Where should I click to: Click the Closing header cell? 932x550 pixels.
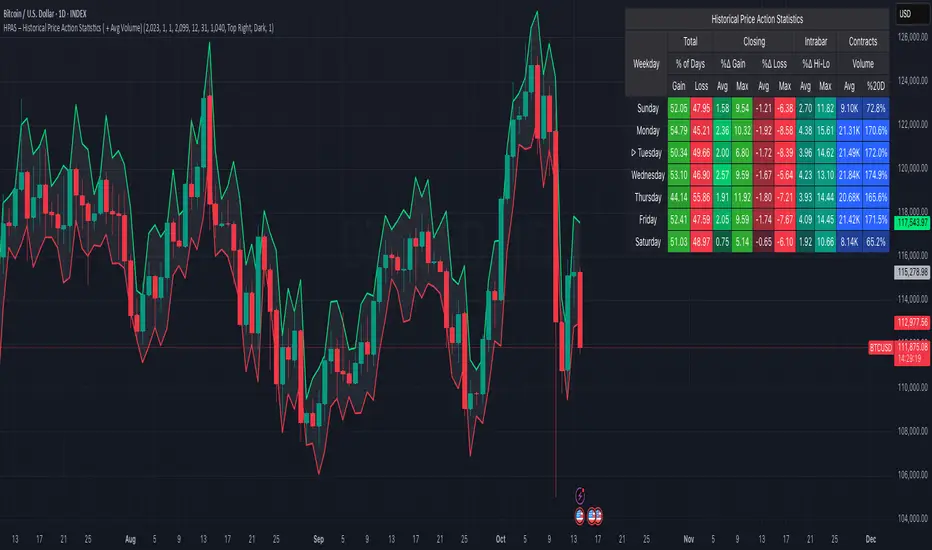[x=754, y=42]
